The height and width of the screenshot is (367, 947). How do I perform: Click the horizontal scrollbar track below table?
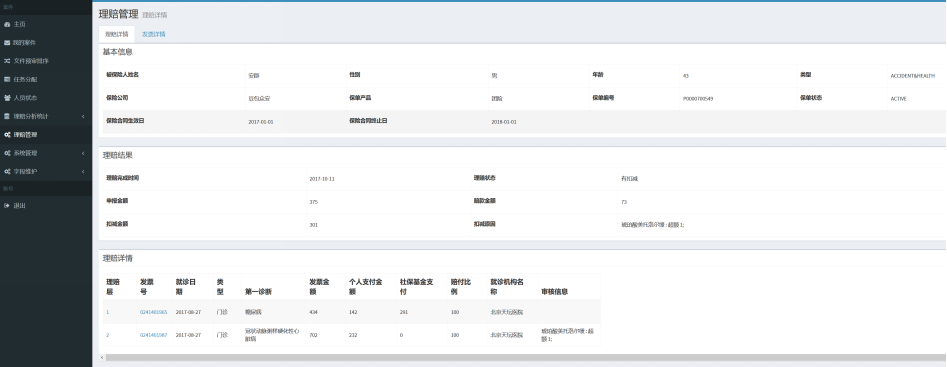coord(525,358)
